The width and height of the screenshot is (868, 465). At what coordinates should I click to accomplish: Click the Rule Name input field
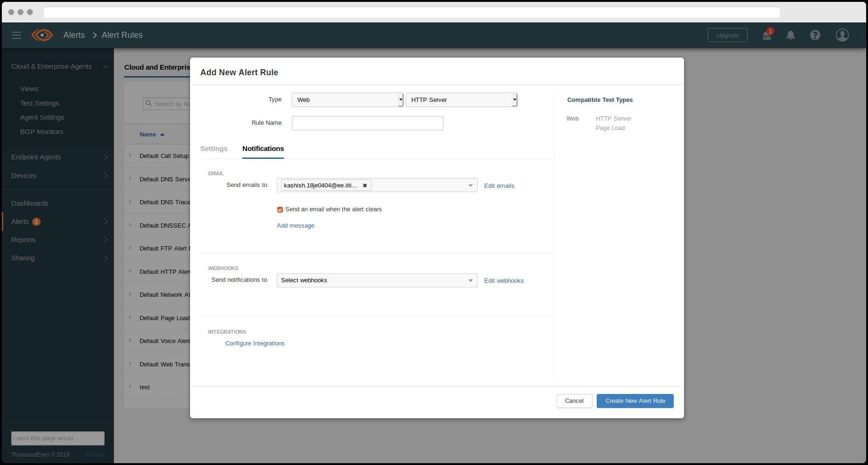pos(367,123)
